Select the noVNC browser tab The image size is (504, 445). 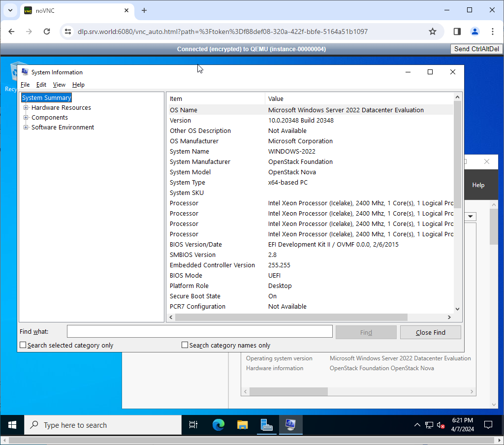click(78, 11)
